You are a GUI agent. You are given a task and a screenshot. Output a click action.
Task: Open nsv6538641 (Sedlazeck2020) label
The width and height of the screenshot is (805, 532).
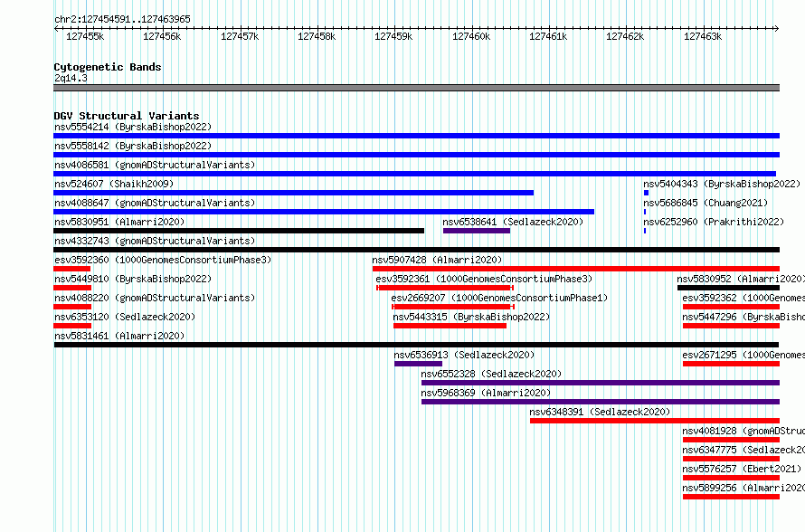click(513, 222)
